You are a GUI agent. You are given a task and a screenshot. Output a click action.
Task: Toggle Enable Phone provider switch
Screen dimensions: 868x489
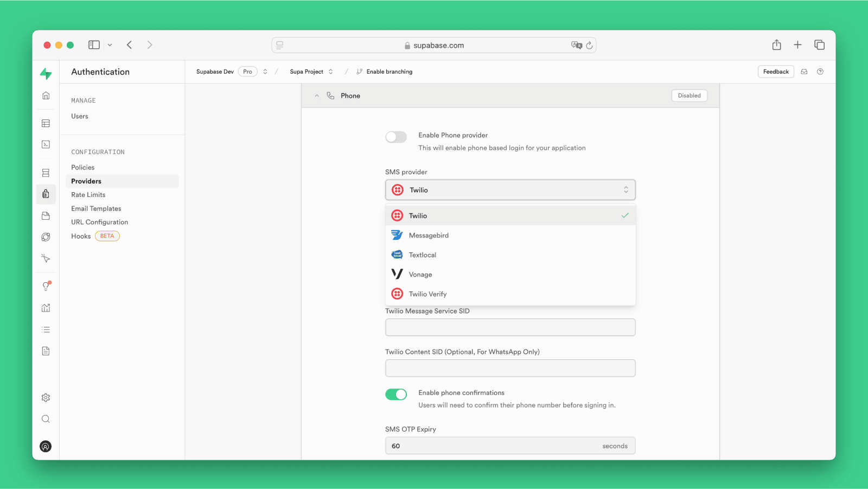[x=396, y=137]
